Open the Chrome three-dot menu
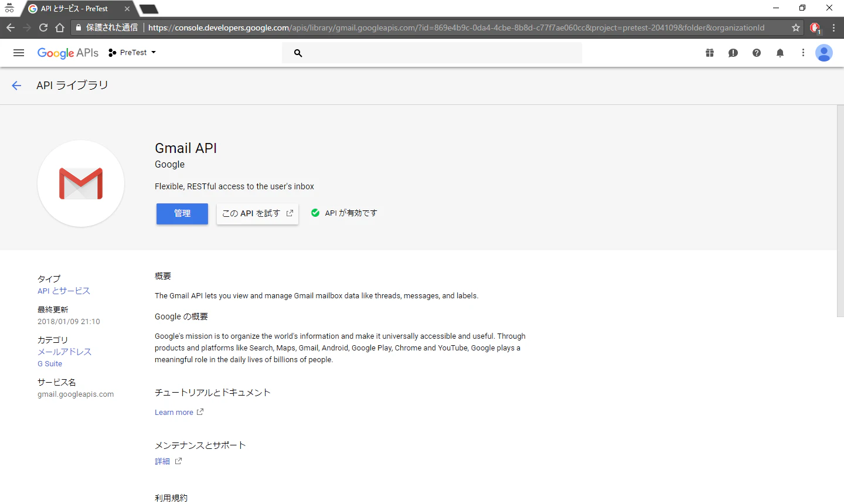Viewport: 844px width, 504px height. (833, 28)
